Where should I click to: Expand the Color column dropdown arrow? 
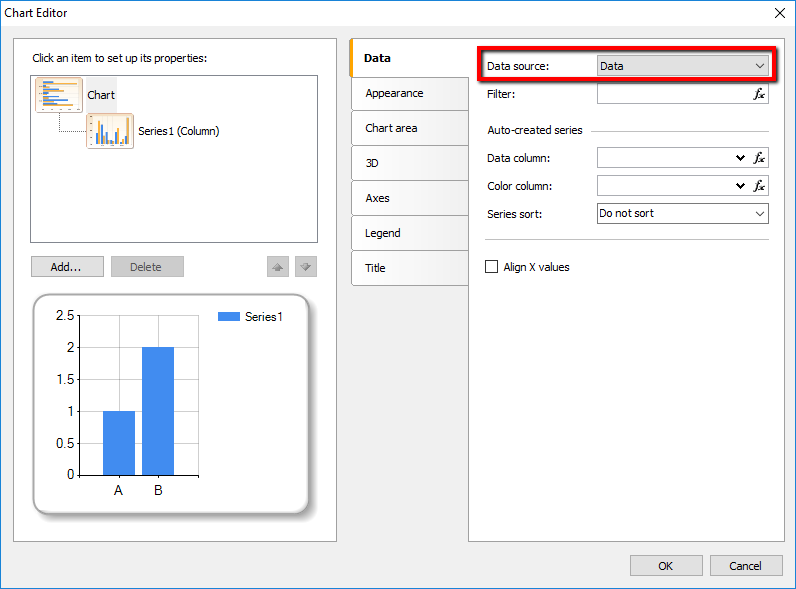tap(740, 186)
